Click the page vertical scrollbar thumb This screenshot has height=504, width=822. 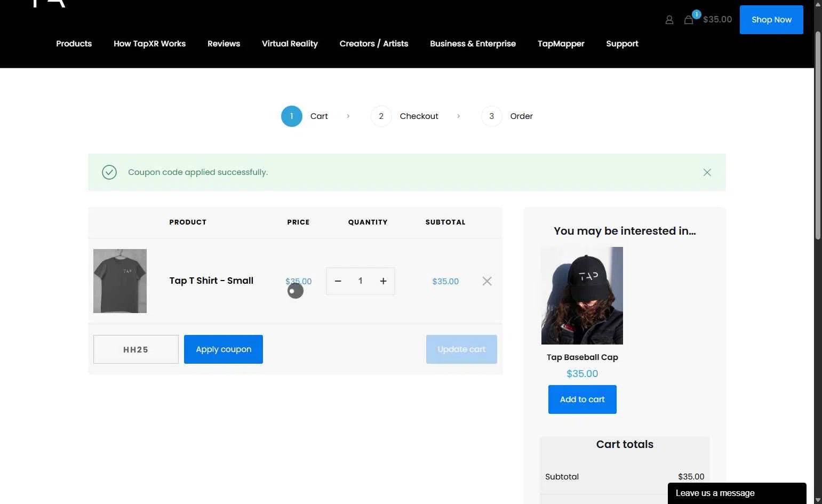(x=818, y=136)
